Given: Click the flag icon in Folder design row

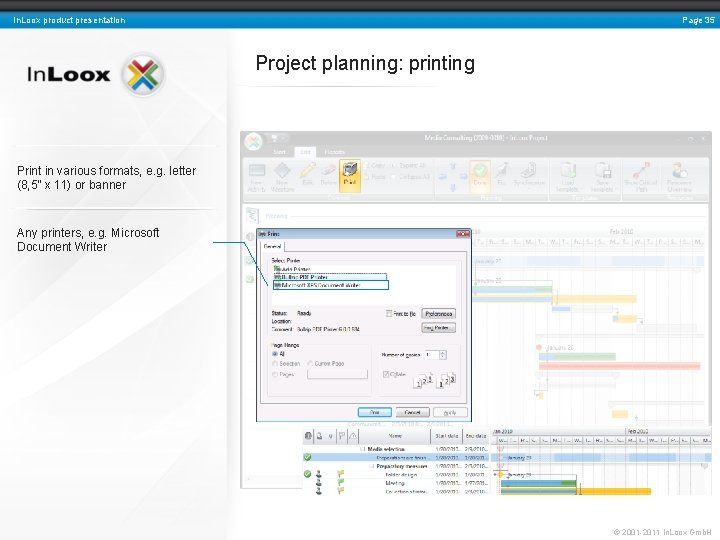Looking at the screenshot, I should click(341, 474).
